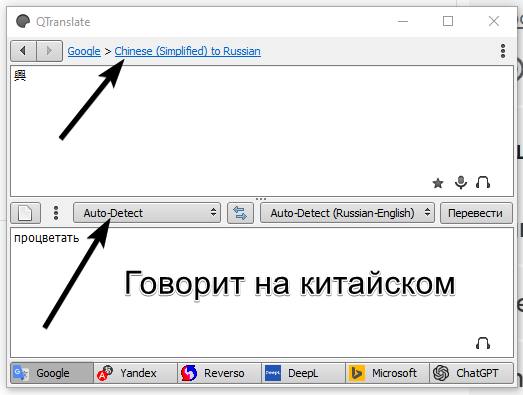Go forward to next translation
The height and width of the screenshot is (395, 523).
[49, 51]
